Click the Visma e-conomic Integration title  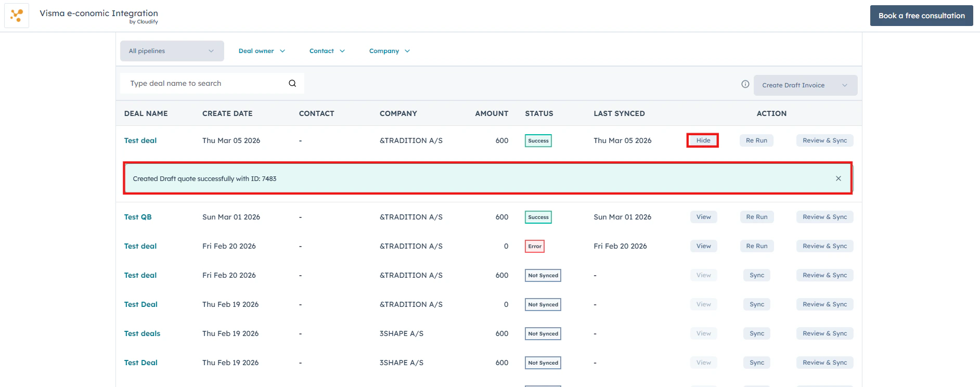pyautogui.click(x=99, y=13)
